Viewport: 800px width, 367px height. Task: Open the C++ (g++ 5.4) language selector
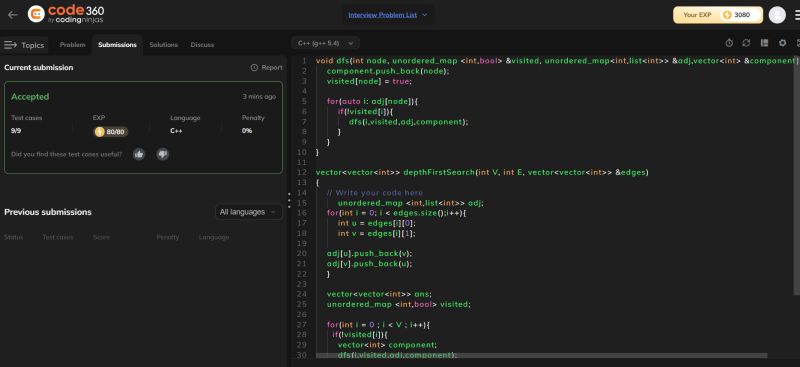(x=326, y=43)
